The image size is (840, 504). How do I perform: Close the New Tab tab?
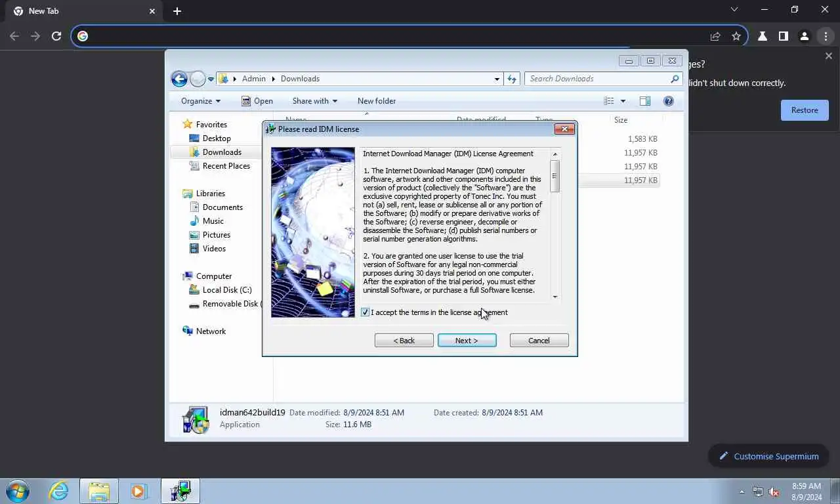(x=152, y=11)
